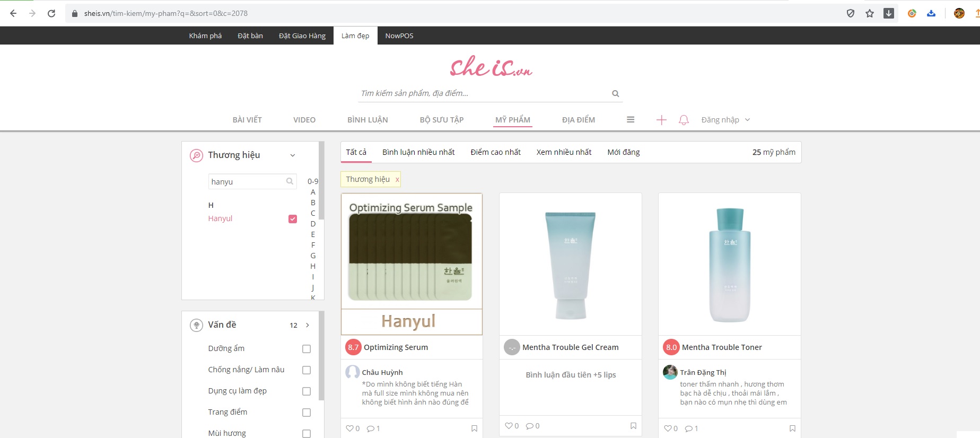
Task: Reload the current page
Action: (51, 13)
